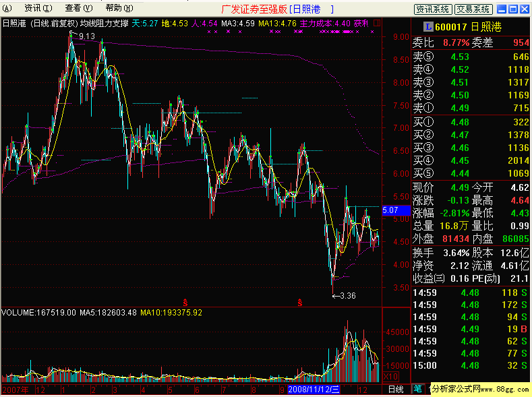Select the 笔 tab
Screen dimensions: 532x397
tap(417, 389)
